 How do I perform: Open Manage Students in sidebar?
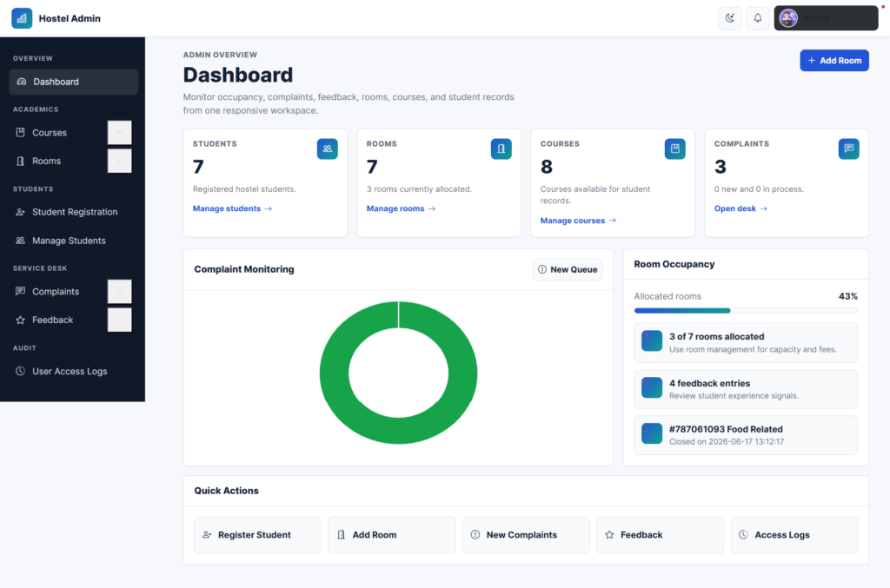coord(74,241)
